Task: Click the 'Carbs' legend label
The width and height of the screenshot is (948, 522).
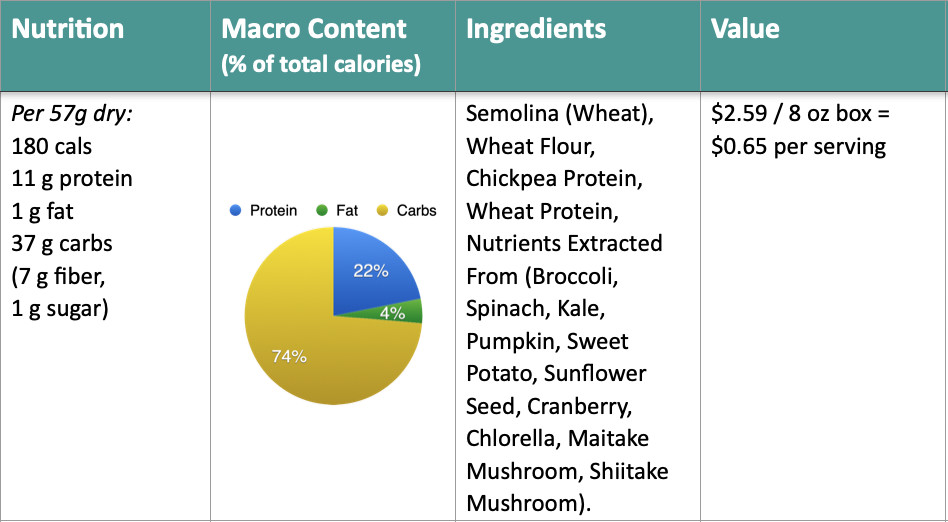Action: [417, 210]
